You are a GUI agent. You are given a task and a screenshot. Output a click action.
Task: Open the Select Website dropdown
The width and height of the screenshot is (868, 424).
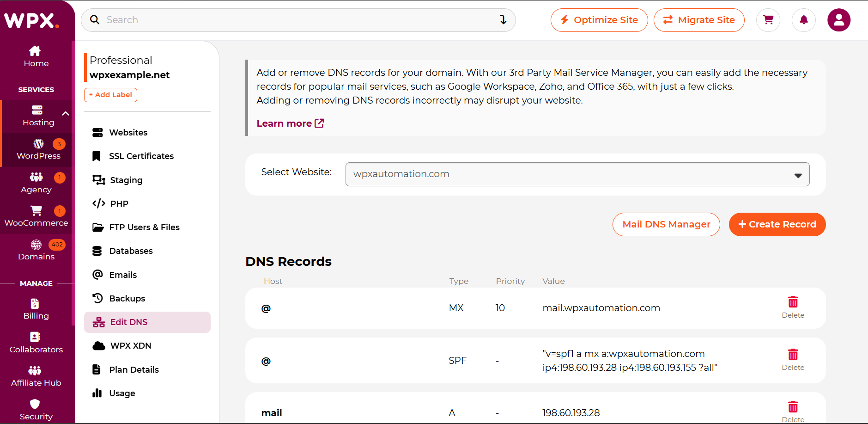pos(577,174)
